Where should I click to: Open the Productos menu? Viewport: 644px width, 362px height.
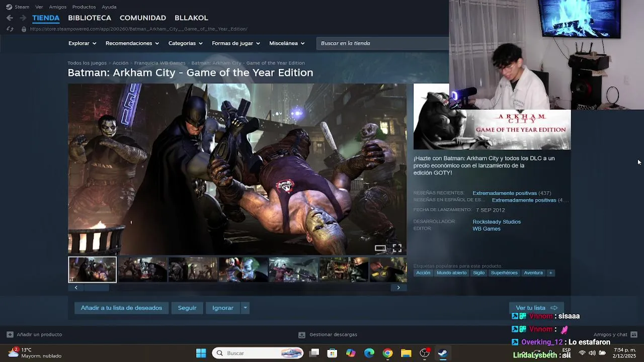(x=84, y=7)
